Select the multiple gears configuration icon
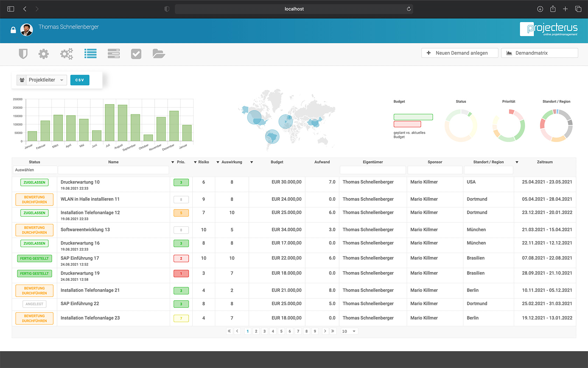Viewport: 588px width, 368px height. click(x=66, y=54)
